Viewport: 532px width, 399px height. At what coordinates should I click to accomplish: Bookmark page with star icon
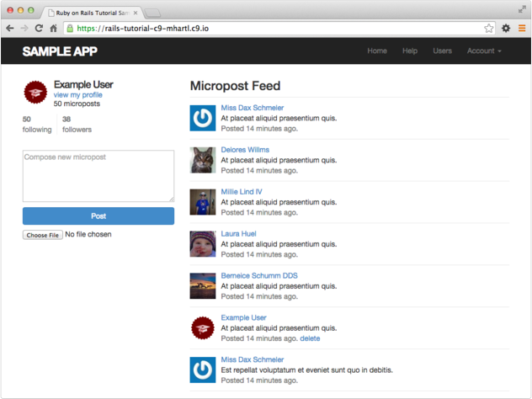tap(489, 28)
